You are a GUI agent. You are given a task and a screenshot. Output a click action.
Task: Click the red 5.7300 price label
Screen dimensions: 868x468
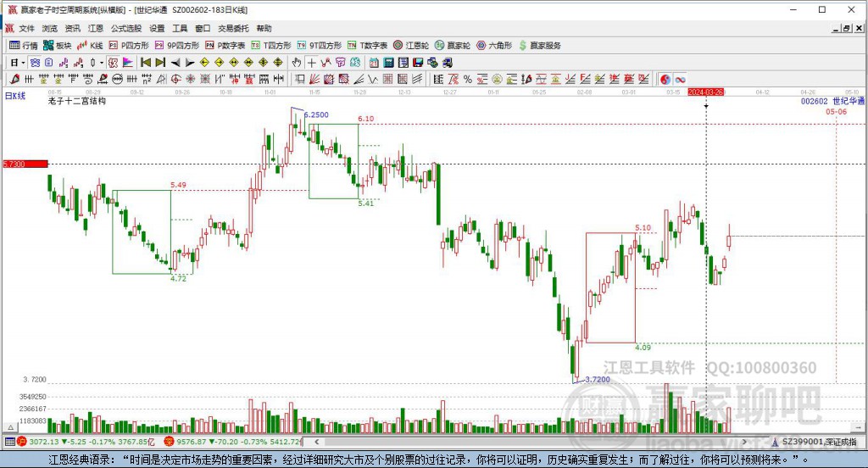25,164
